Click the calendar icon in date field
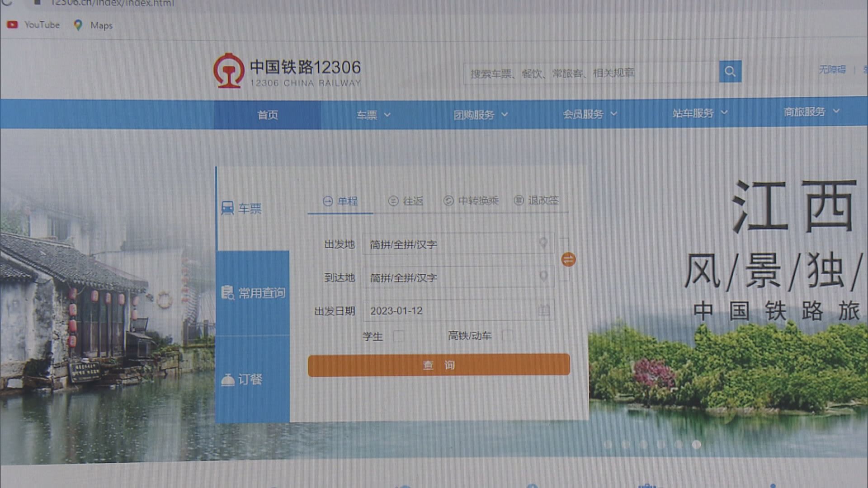 544,310
